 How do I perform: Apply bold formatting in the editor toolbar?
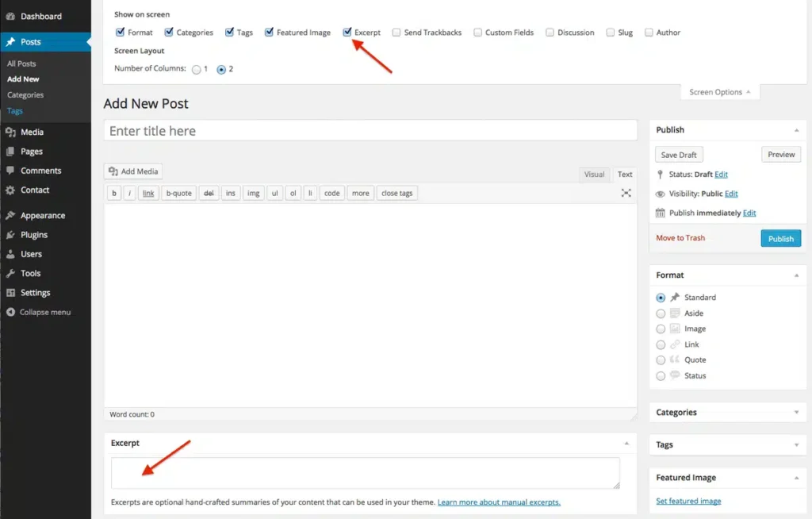pyautogui.click(x=113, y=193)
